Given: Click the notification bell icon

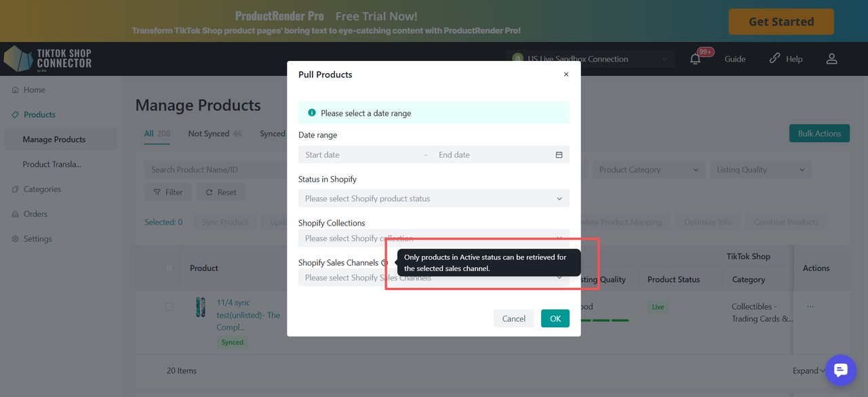Looking at the screenshot, I should [695, 59].
